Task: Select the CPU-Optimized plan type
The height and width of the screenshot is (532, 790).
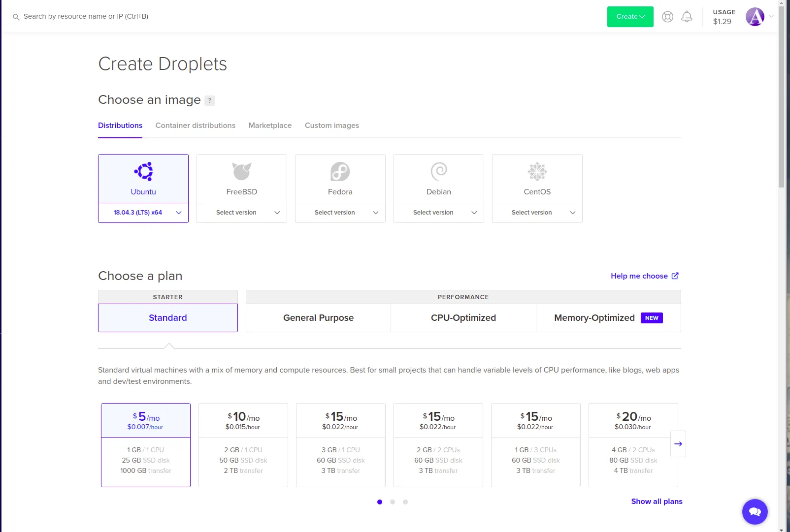Action: pyautogui.click(x=463, y=318)
